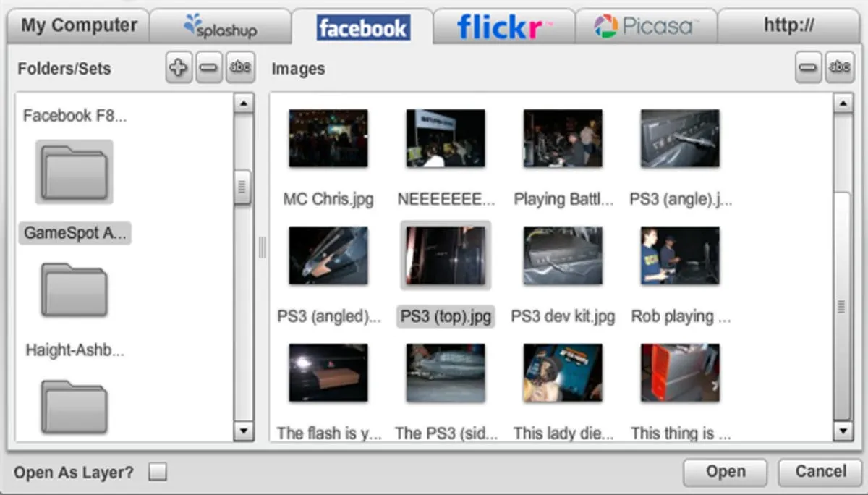Click the images list scrollbar thumb
This screenshot has width=868, height=495.
coord(843,306)
